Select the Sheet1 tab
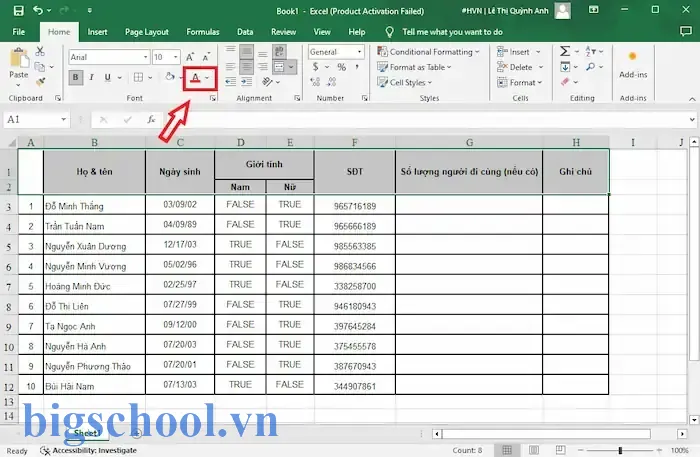Image resolution: width=700 pixels, height=457 pixels. tap(87, 433)
